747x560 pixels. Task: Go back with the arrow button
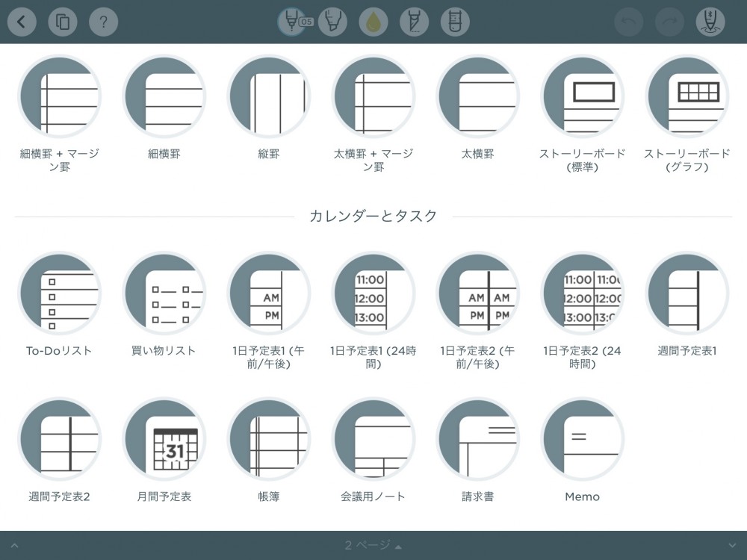coord(22,22)
